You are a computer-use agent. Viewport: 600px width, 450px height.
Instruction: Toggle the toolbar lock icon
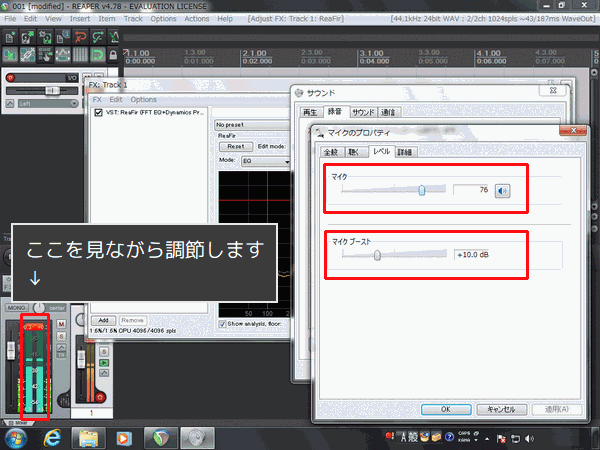[x=112, y=54]
